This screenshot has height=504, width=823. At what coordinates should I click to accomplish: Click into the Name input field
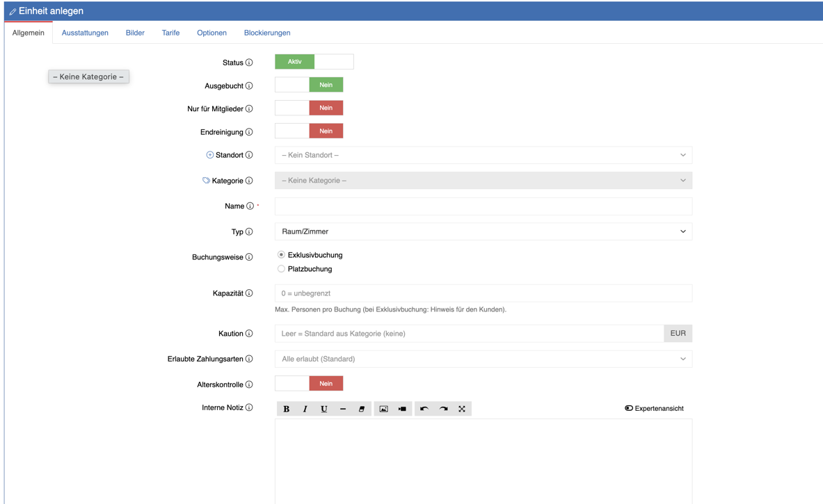(x=484, y=206)
